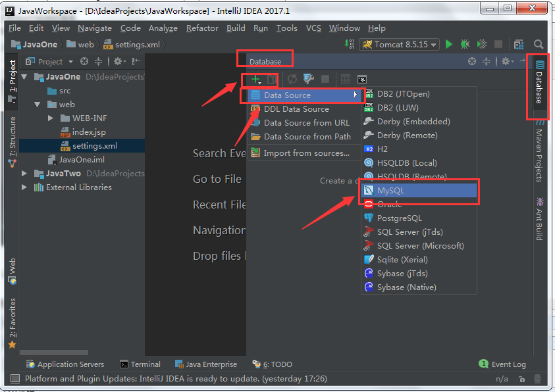Open Application Servers tool window

point(65,364)
